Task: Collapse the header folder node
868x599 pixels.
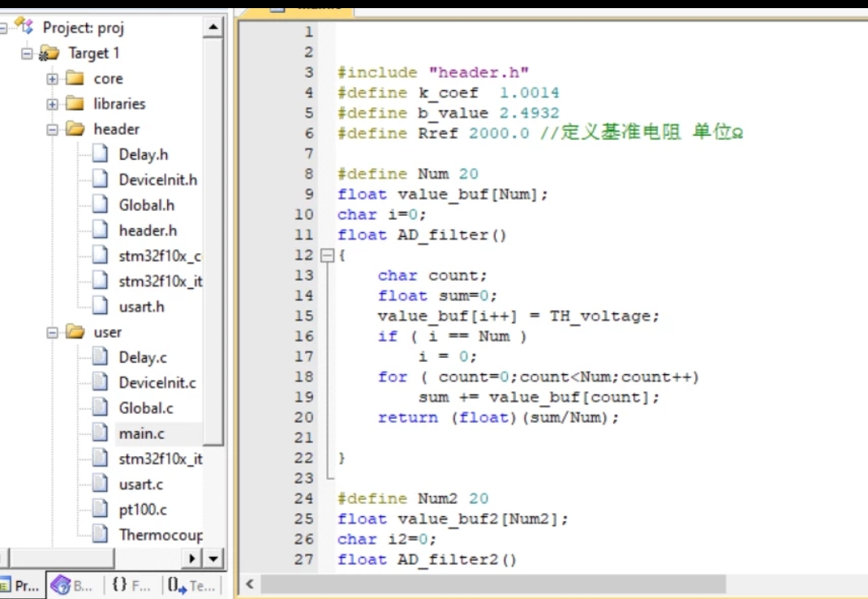Action: pyautogui.click(x=52, y=130)
